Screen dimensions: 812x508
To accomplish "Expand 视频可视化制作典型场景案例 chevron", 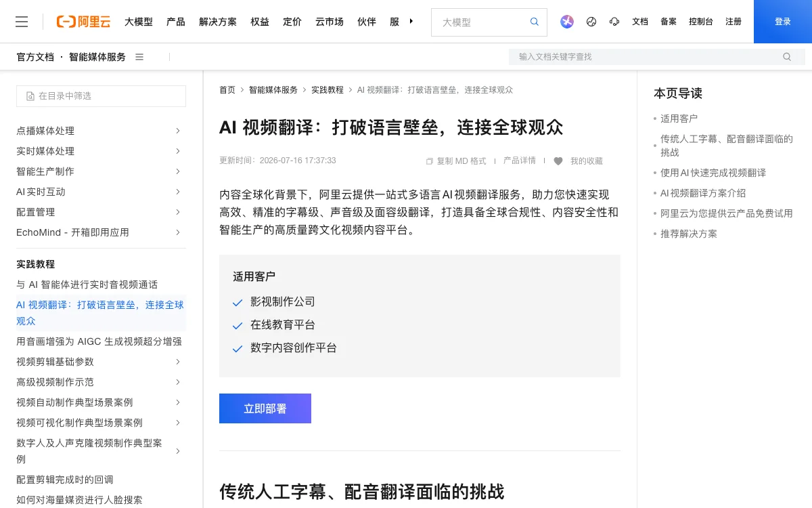I will tap(177, 423).
